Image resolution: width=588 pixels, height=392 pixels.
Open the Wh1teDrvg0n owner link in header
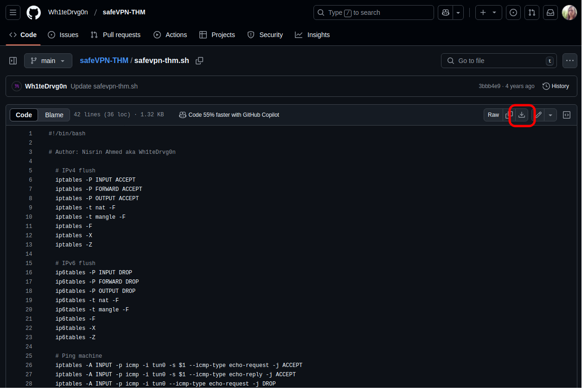pyautogui.click(x=68, y=12)
